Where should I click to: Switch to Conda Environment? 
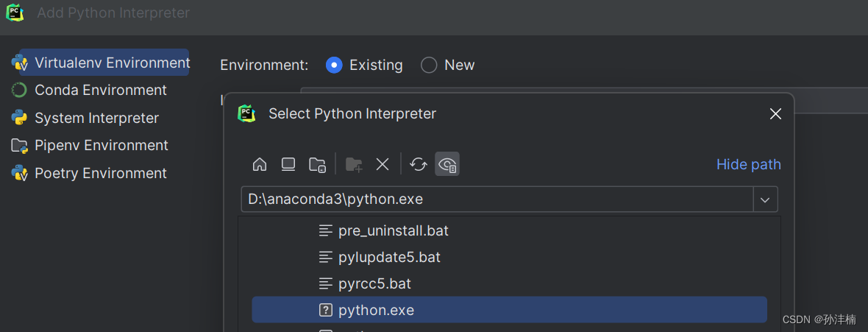coord(100,90)
